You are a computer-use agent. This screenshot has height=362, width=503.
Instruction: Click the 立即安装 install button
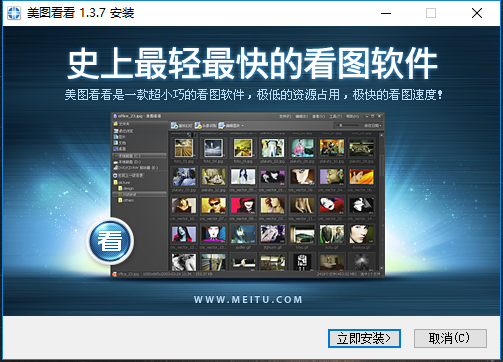pos(364,338)
